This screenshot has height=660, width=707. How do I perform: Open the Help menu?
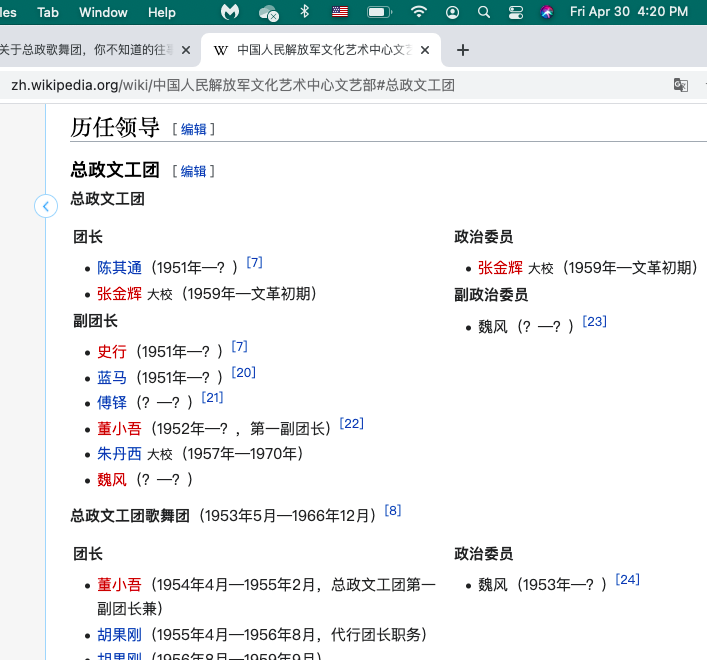[x=161, y=13]
